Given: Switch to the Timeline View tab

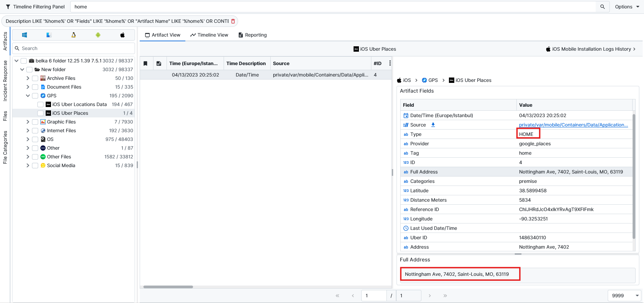Looking at the screenshot, I should click(x=209, y=35).
